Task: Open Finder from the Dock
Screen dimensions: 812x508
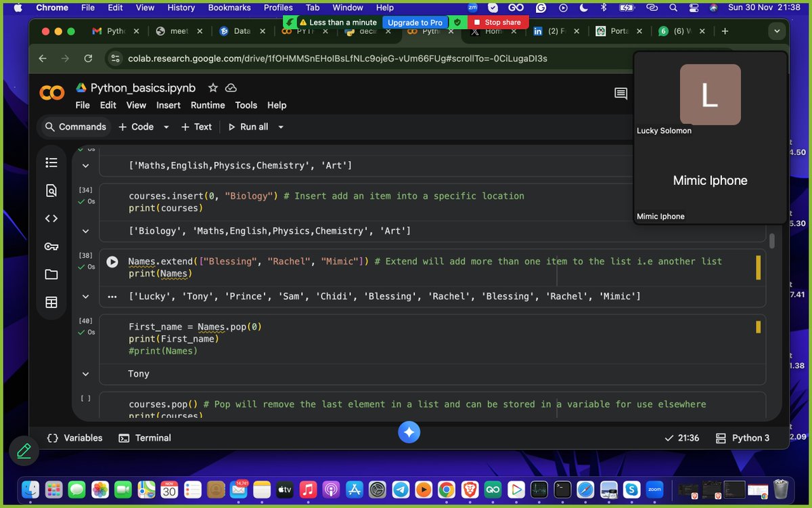Action: pos(30,488)
